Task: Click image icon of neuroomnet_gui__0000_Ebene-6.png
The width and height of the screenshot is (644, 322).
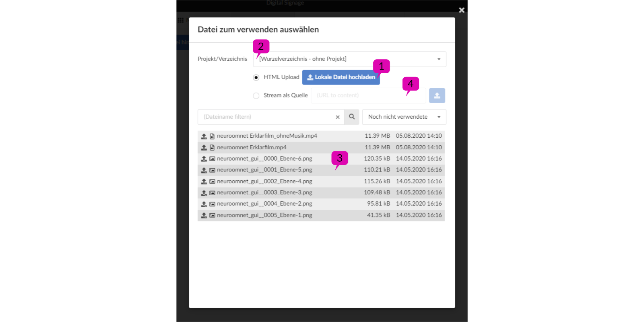Action: point(212,159)
